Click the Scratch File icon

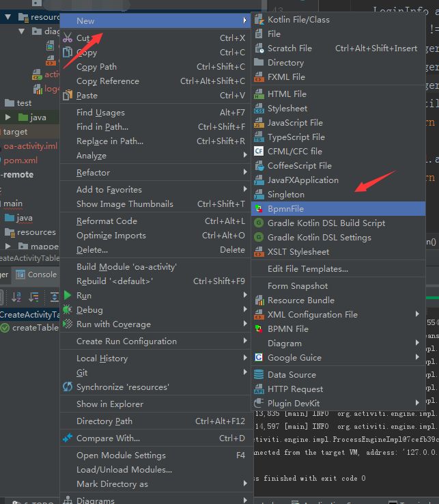click(x=259, y=48)
